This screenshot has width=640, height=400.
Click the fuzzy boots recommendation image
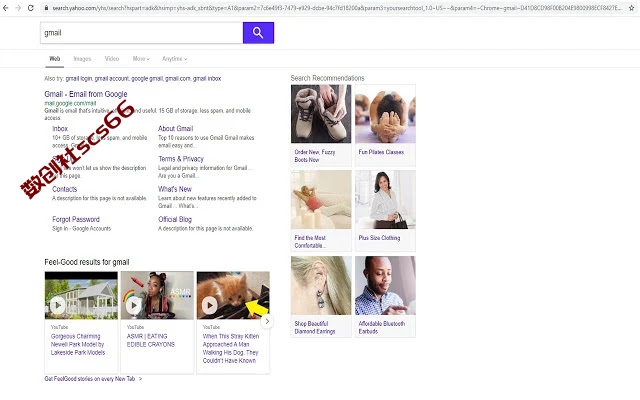pyautogui.click(x=321, y=114)
